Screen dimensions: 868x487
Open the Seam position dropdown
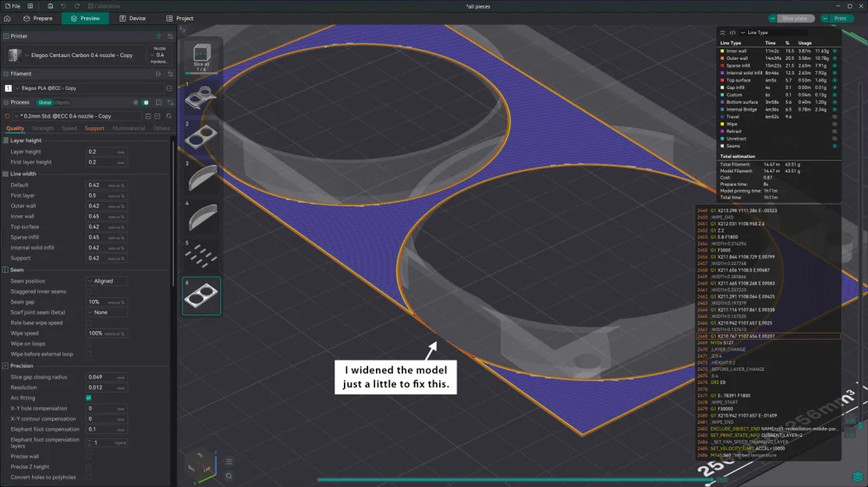tap(106, 281)
